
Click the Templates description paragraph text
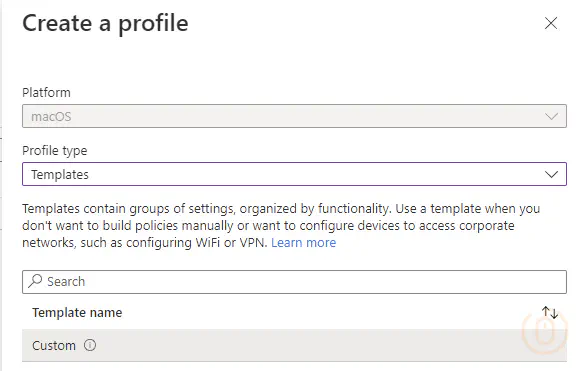pos(281,225)
